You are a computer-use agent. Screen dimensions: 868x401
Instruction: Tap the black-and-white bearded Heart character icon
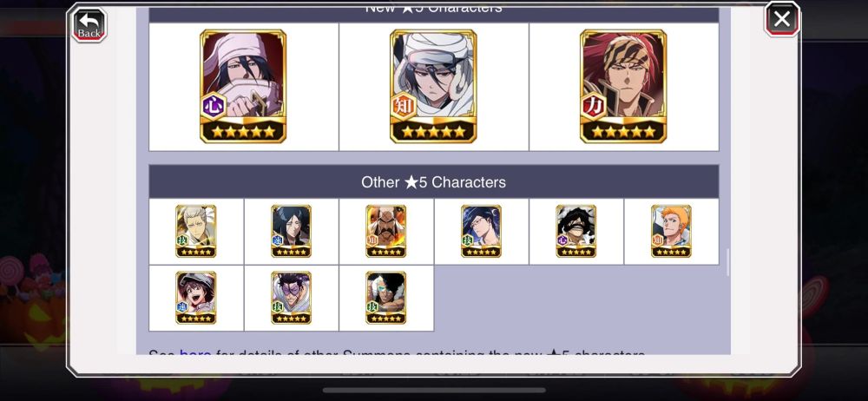[575, 231]
